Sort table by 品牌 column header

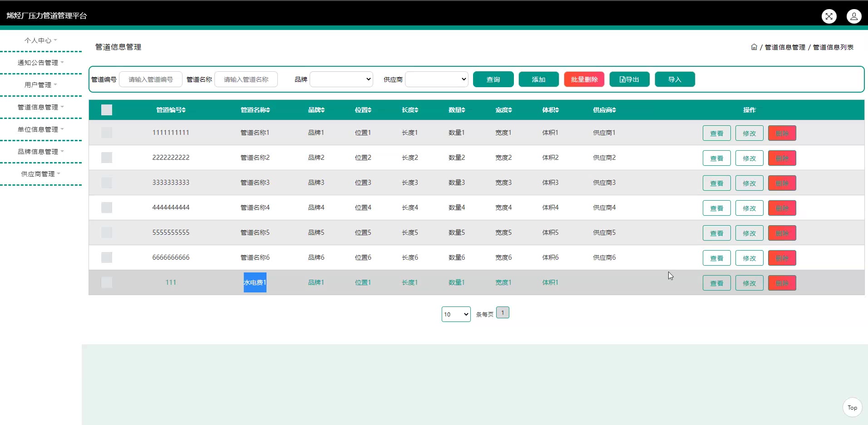[316, 110]
